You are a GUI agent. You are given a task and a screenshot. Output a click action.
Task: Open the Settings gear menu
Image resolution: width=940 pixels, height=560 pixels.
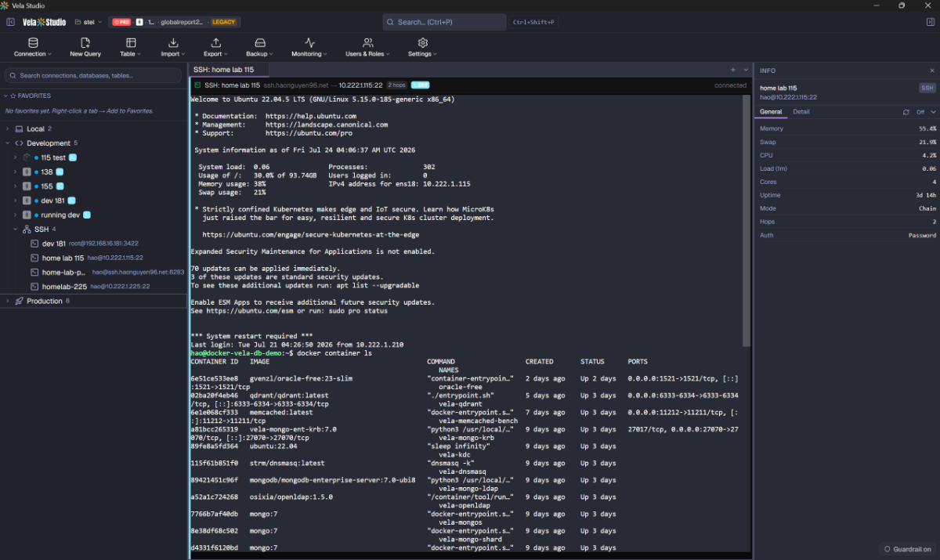point(422,47)
